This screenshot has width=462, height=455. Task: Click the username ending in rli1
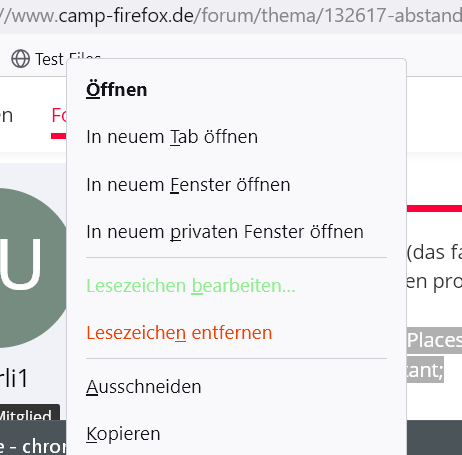[14, 378]
